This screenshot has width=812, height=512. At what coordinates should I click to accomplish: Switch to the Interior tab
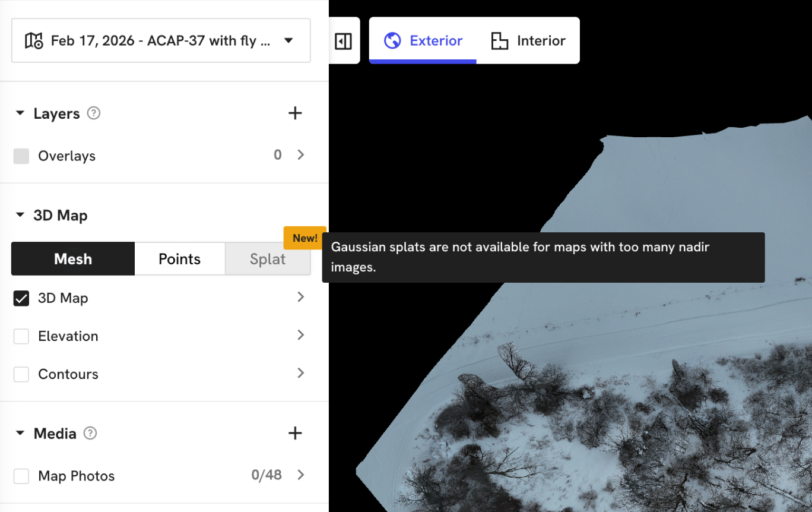coord(528,41)
